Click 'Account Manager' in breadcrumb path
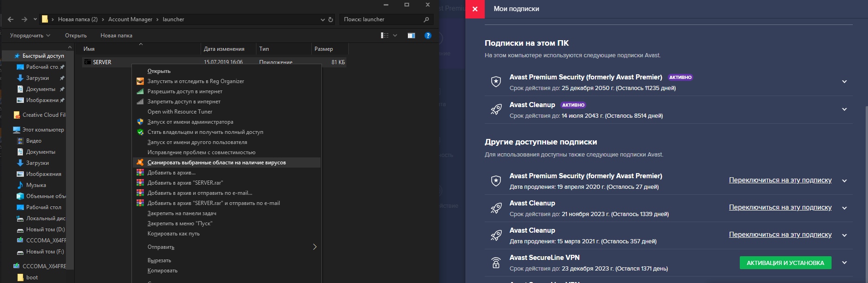 pos(130,19)
